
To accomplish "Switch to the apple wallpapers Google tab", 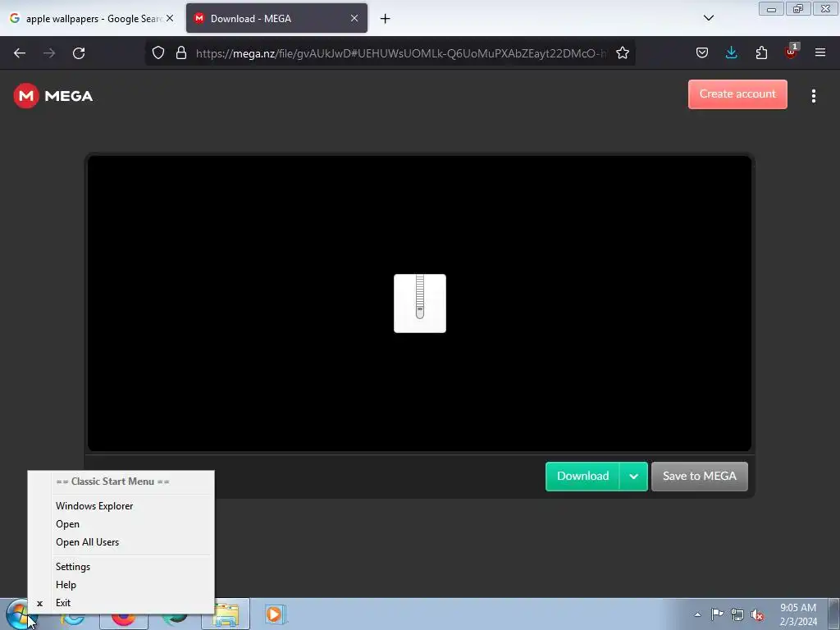I will coord(91,19).
